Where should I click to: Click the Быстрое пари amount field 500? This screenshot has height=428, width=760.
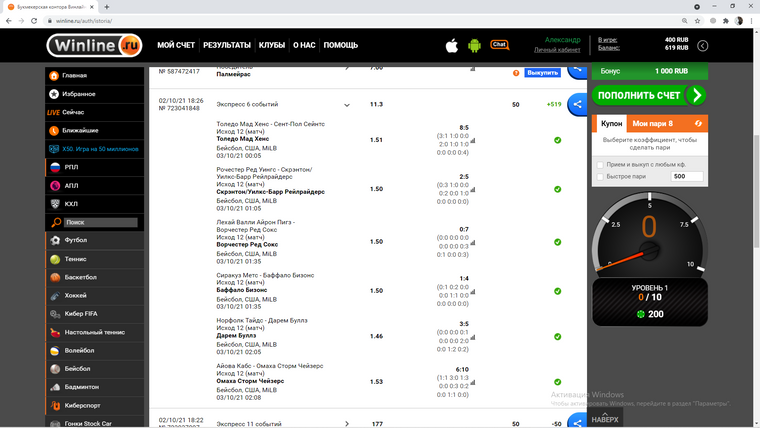[687, 176]
